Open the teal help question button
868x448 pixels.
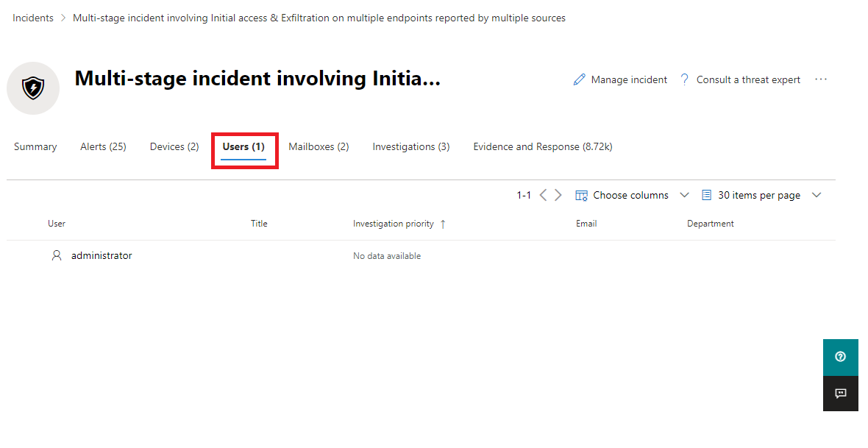(840, 357)
